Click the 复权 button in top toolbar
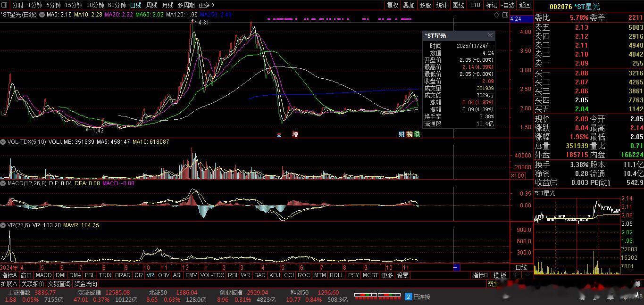Viewport: 644px width, 305px height. [x=393, y=5]
